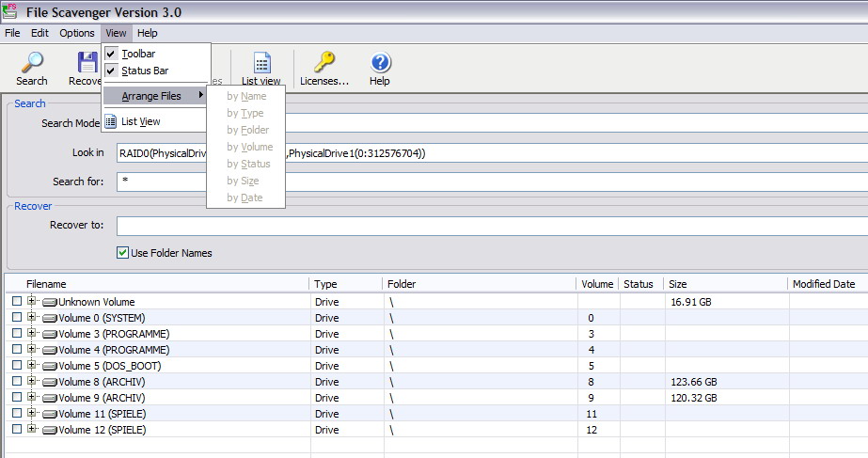Viewport: 868px width, 458px height.
Task: Check the box for Volume 0 (SYSTEM)
Action: tap(17, 317)
